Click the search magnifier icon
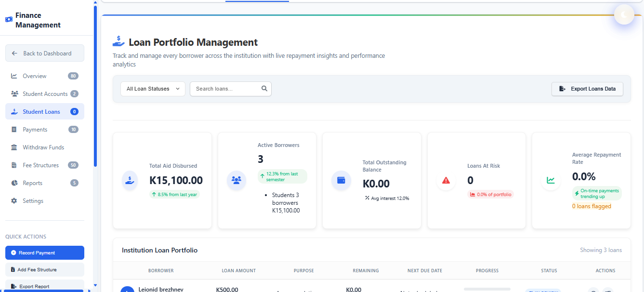This screenshot has height=292, width=644. click(264, 89)
